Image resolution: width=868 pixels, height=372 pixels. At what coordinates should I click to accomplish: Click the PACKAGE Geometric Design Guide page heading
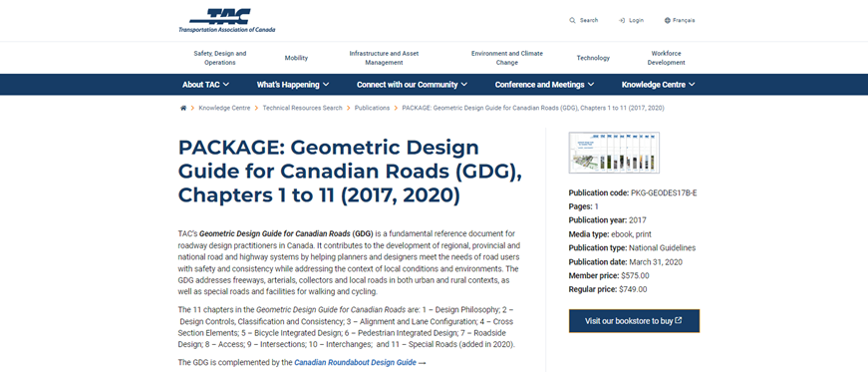350,172
